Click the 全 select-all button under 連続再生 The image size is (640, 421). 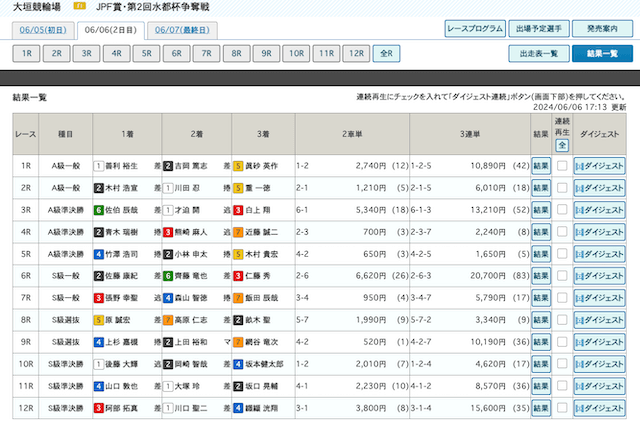[x=562, y=145]
